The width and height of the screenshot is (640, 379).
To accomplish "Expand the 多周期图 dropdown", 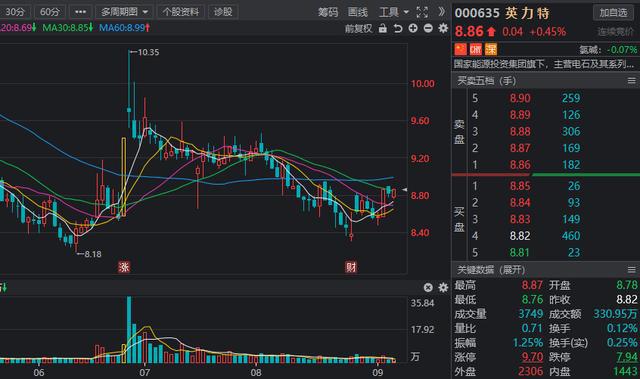I will click(124, 12).
